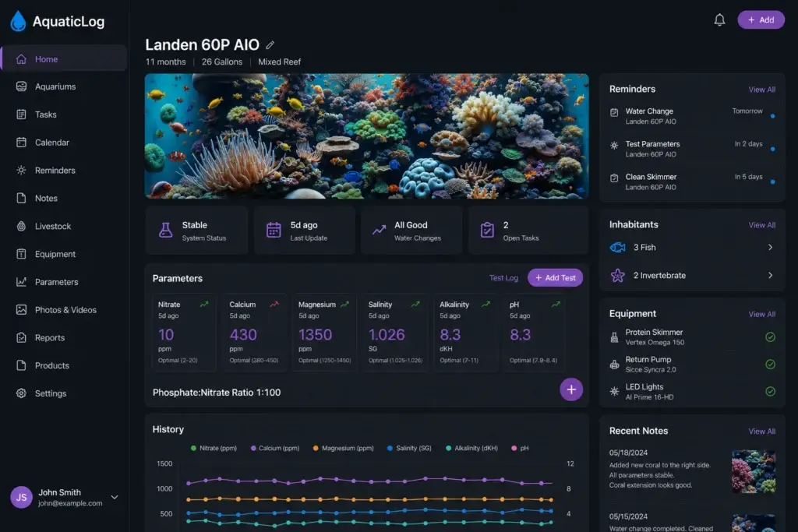The height and width of the screenshot is (532, 798).
Task: Click the Open Tasks clipboard icon
Action: point(487,231)
